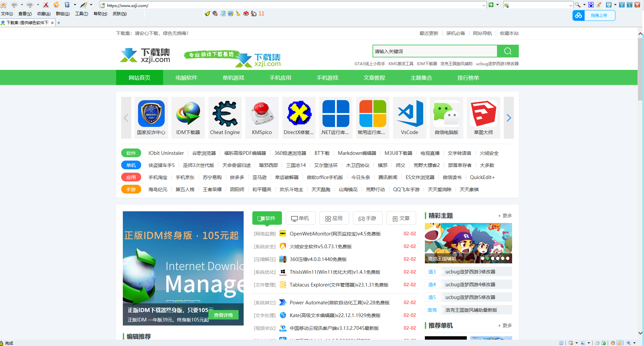Stop loading with the red X icon
The height and width of the screenshot is (346, 644).
(46, 5)
